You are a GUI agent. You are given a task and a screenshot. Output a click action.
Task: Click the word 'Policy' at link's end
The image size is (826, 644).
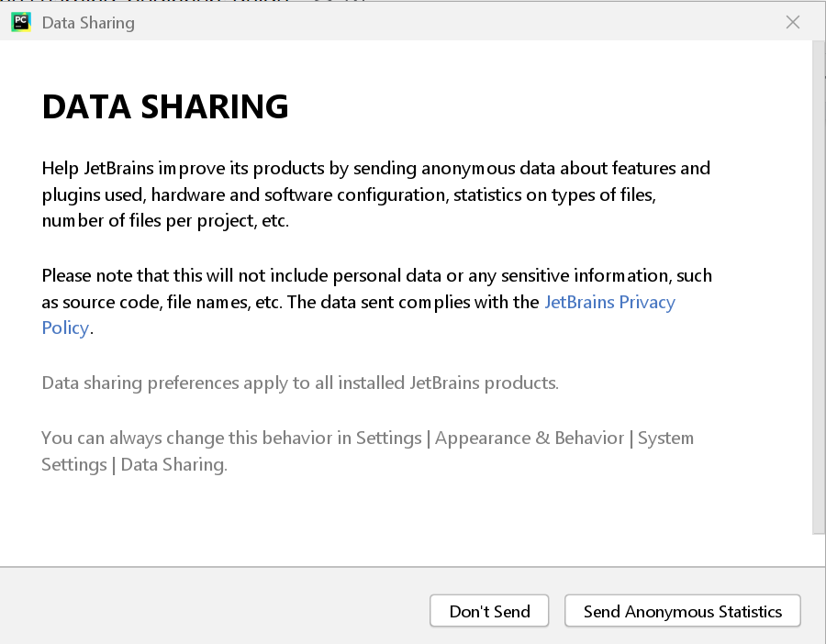tap(65, 328)
